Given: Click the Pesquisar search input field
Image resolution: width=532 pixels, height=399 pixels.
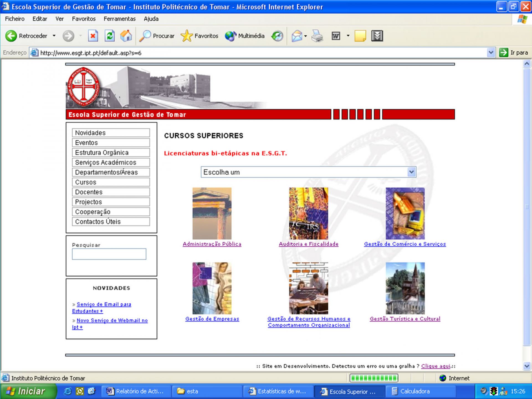Looking at the screenshot, I should click(109, 254).
